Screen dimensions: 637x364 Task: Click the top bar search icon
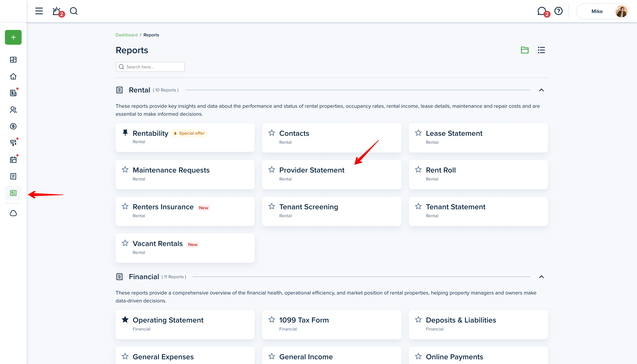74,11
